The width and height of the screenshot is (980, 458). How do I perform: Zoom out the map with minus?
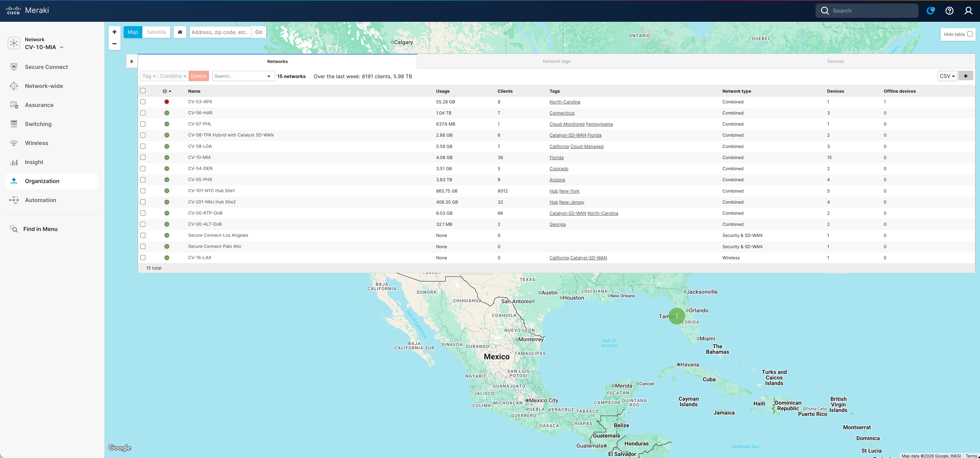115,44
